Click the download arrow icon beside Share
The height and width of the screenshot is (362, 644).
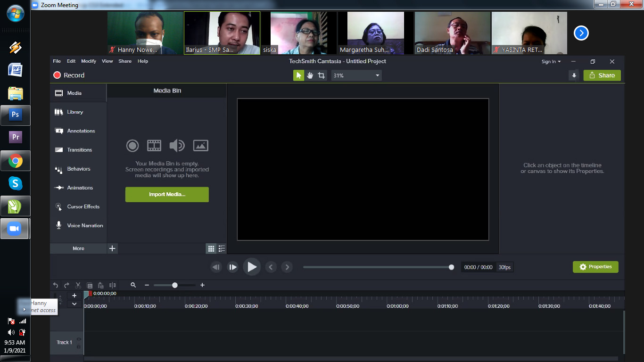point(574,75)
